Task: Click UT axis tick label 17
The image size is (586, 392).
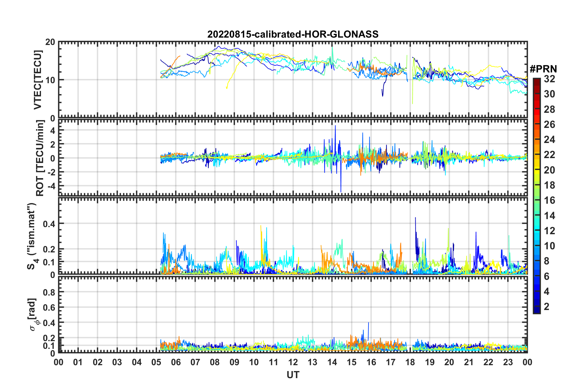Action: coord(391,362)
